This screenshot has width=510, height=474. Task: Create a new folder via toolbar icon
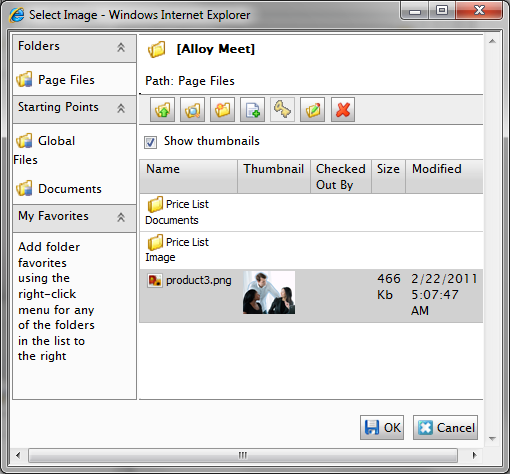(222, 110)
